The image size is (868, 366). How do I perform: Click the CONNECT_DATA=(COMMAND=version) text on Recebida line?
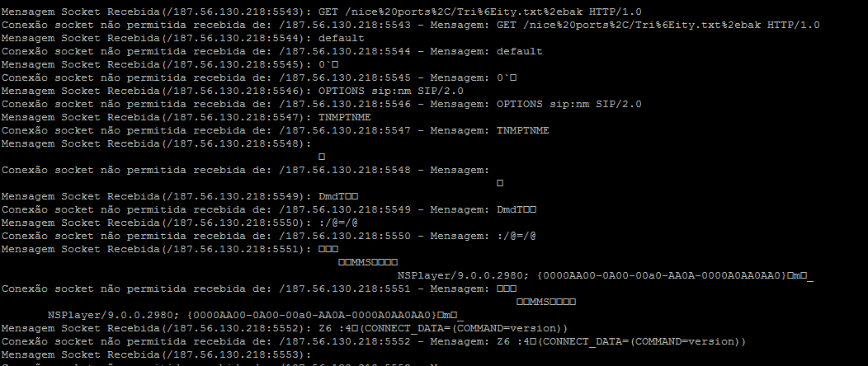[x=464, y=329]
